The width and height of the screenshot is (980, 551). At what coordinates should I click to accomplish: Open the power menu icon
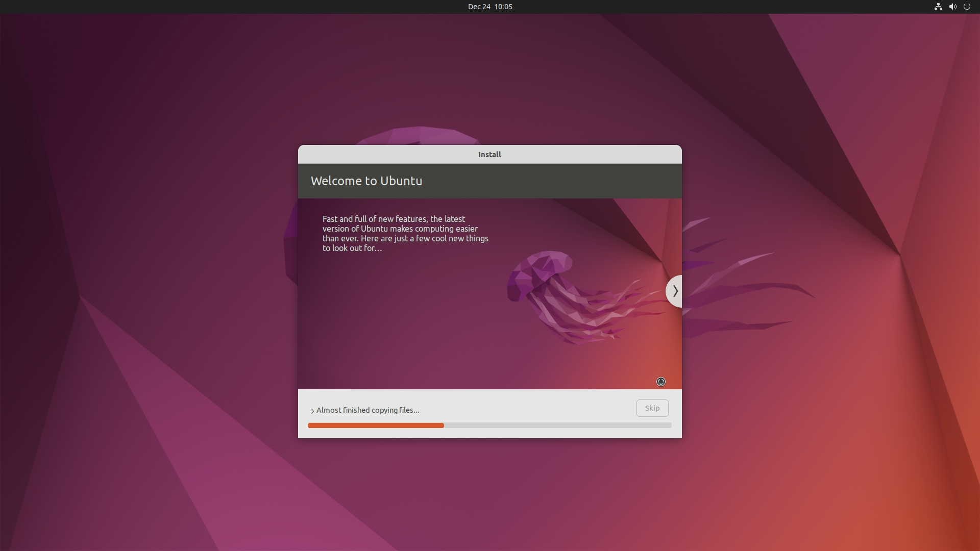[967, 7]
